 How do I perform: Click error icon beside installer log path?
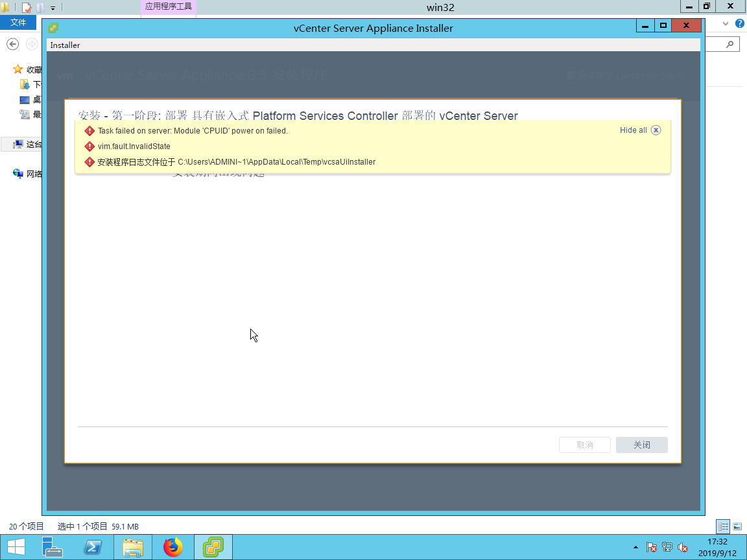pyautogui.click(x=89, y=162)
